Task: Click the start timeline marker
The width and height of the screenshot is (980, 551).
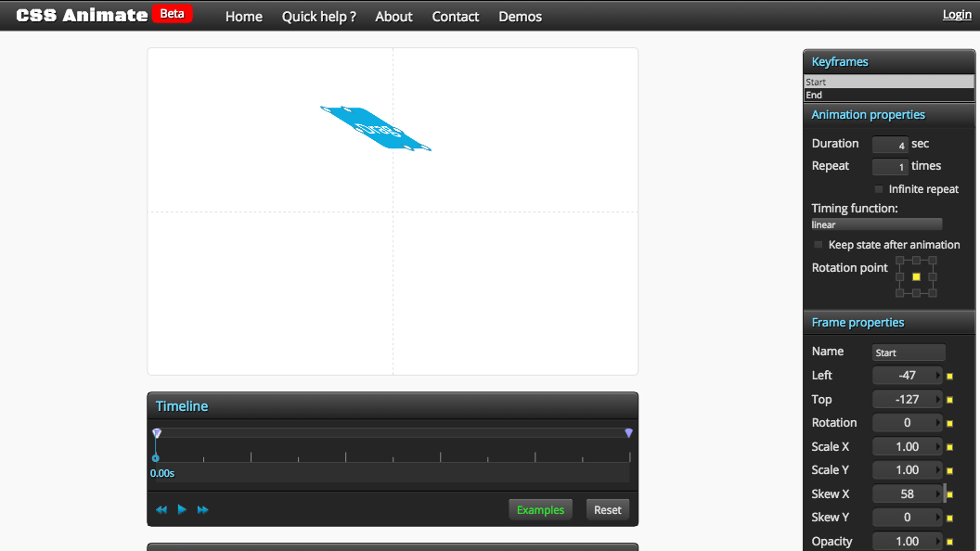Action: tap(157, 433)
